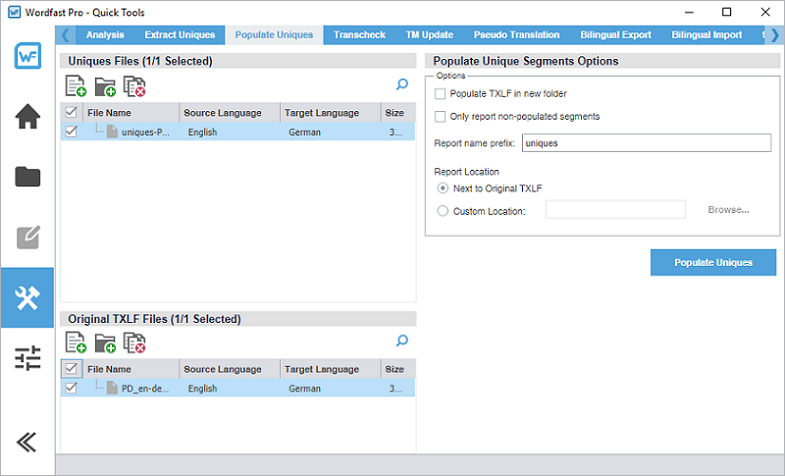
Task: Open the Projects folder sidebar icon
Action: 28,178
